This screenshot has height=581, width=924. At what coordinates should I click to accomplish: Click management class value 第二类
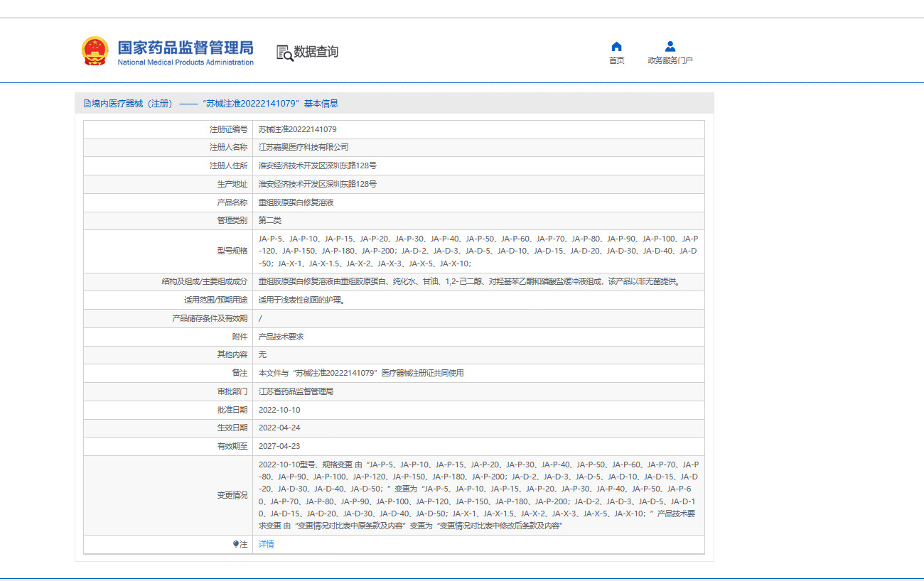point(270,220)
